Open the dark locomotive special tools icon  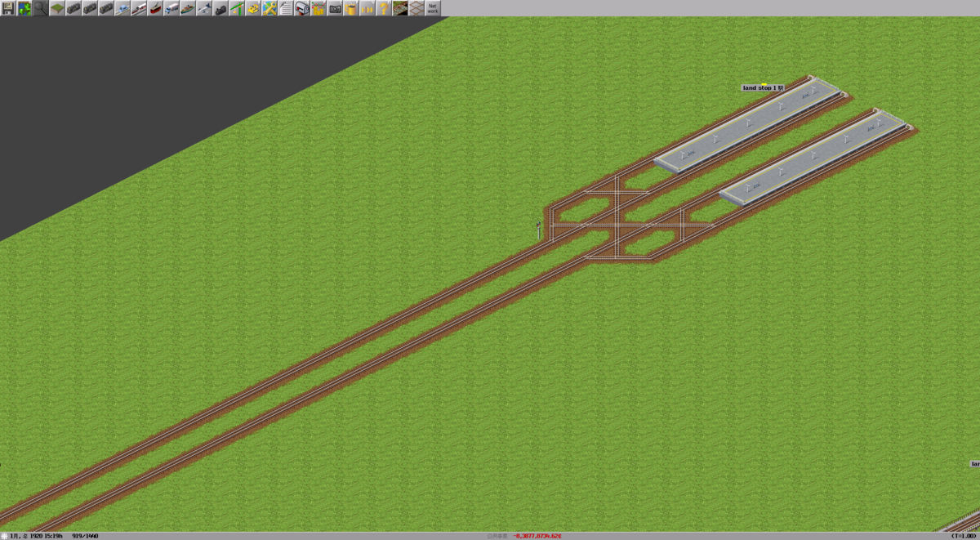(x=220, y=8)
